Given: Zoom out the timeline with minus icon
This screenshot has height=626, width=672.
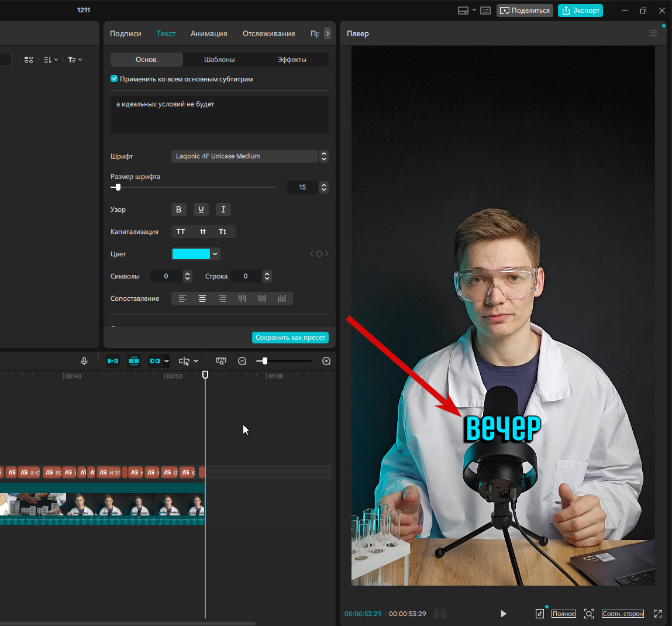Looking at the screenshot, I should (242, 361).
